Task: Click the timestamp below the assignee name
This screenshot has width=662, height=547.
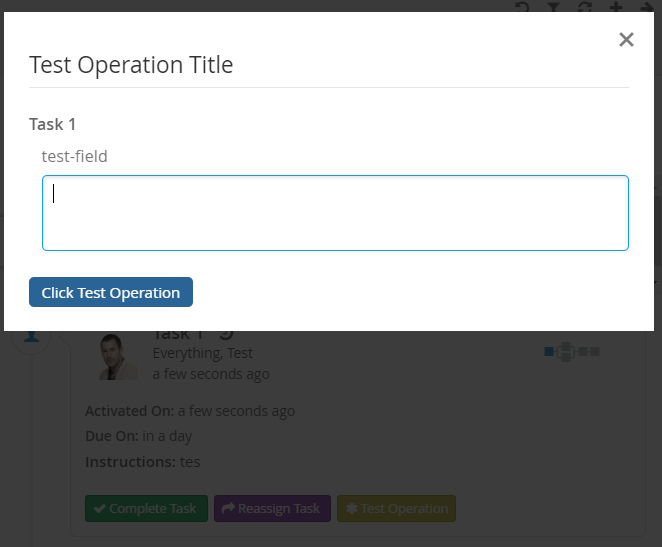Action: click(211, 374)
